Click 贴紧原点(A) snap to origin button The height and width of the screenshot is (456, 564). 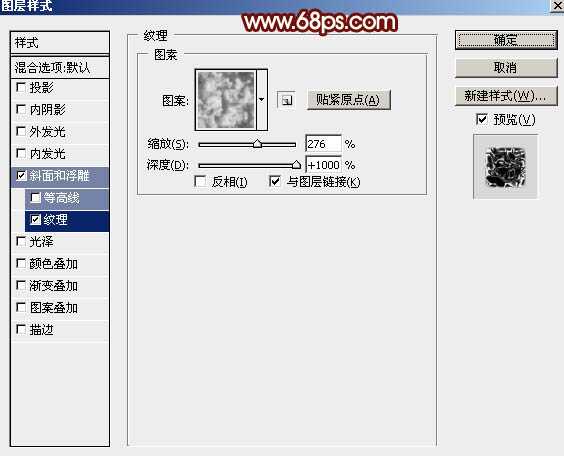(348, 100)
